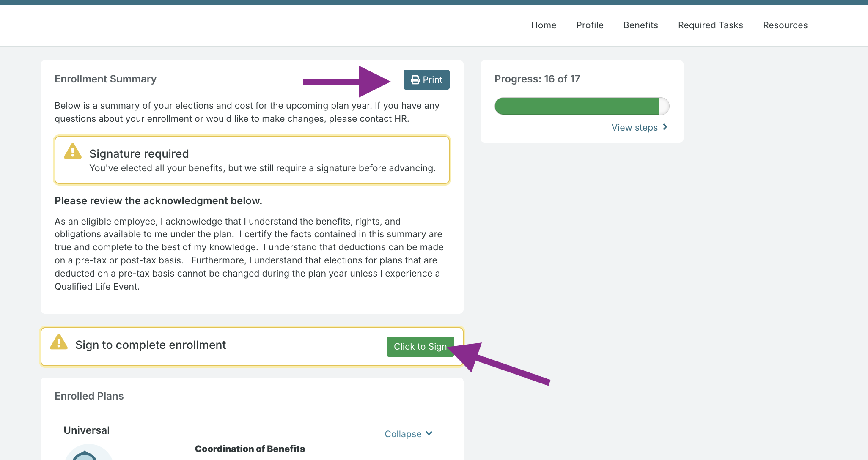Image resolution: width=868 pixels, height=460 pixels.
Task: Click the Coordination of Benefits heading
Action: [x=250, y=449]
